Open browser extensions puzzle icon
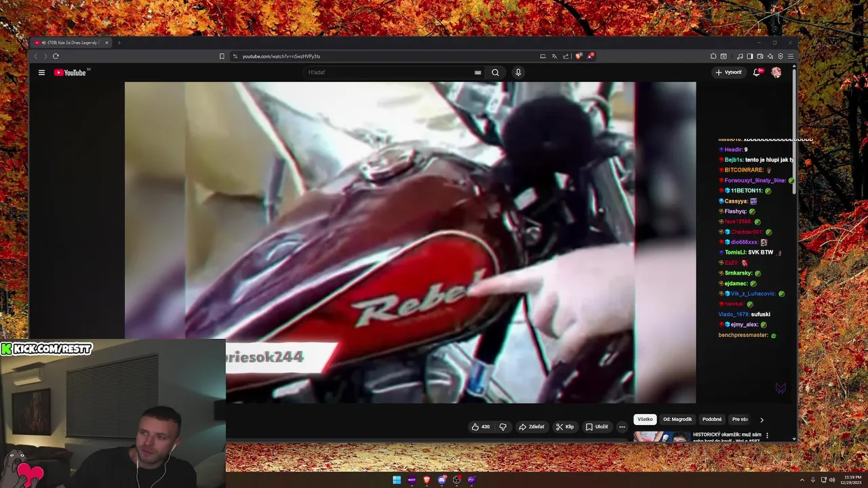This screenshot has width=868, height=488. 713,56
